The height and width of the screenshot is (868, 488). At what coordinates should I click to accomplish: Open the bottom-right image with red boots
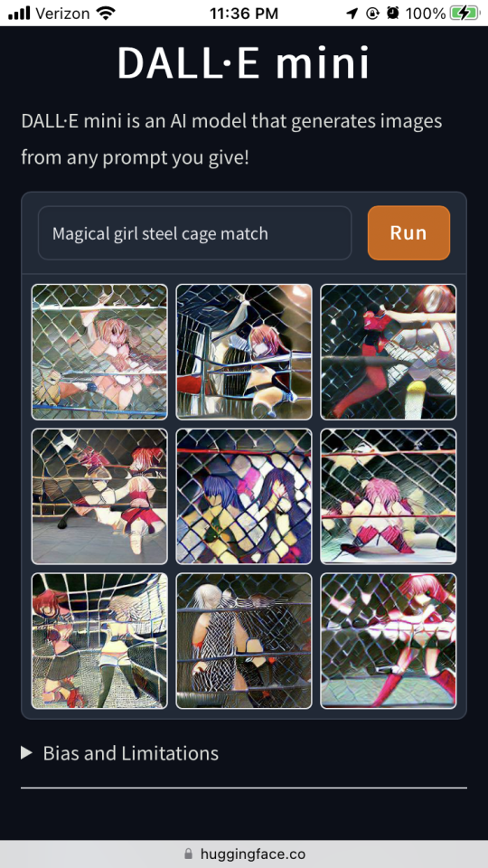click(x=389, y=641)
